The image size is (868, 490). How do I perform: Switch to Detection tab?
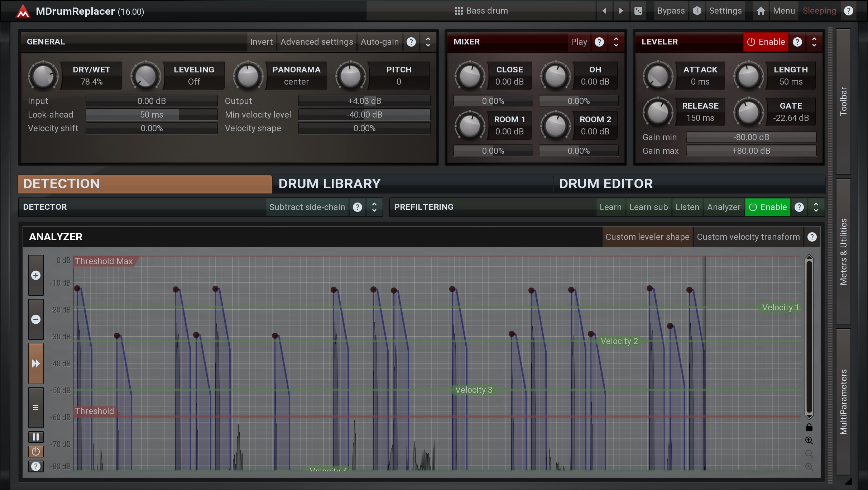(x=145, y=184)
